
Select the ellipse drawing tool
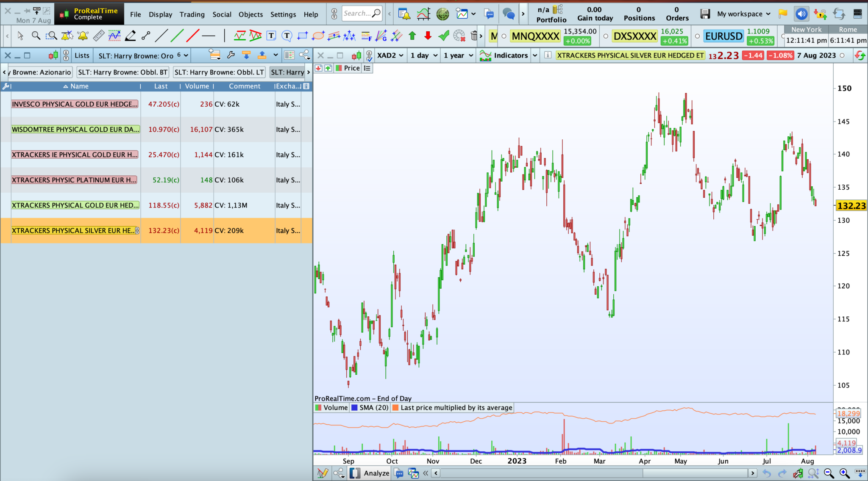point(318,36)
